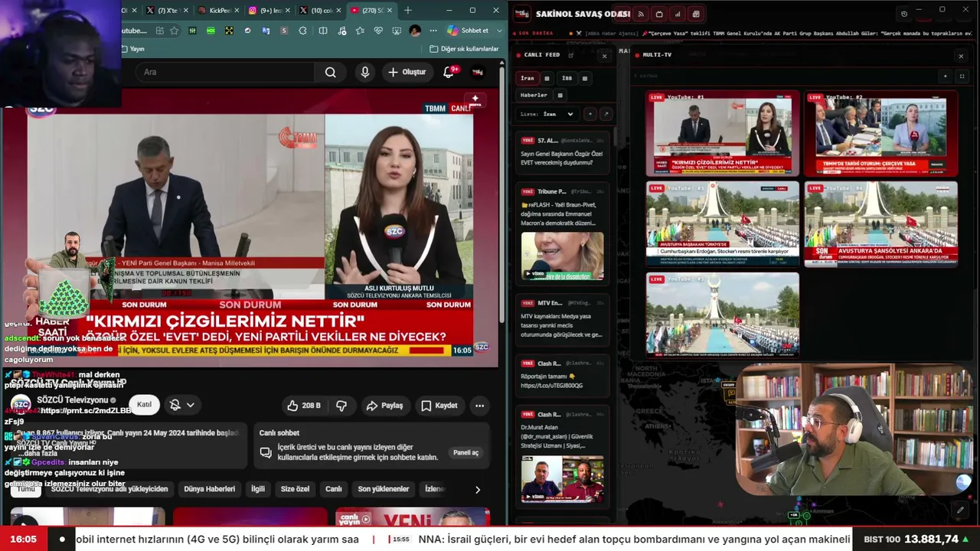Select the İran feed tab
This screenshot has height=551, width=980.
point(528,78)
